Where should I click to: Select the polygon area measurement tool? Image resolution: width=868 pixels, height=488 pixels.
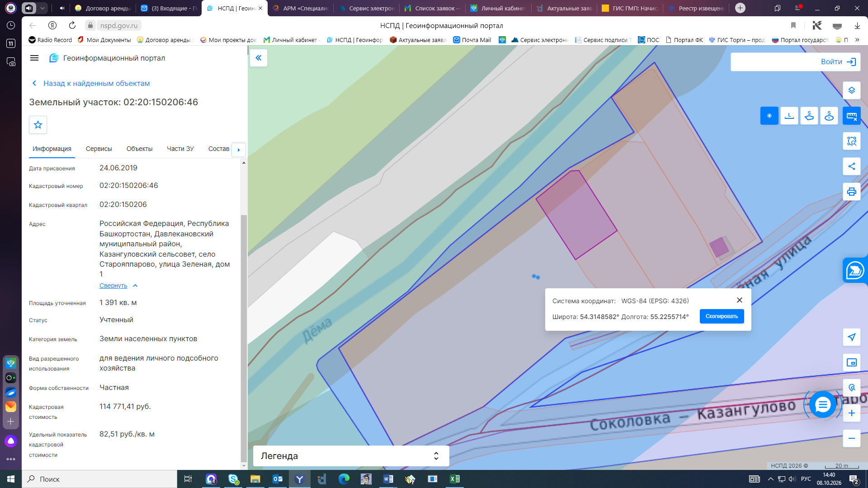click(x=809, y=116)
